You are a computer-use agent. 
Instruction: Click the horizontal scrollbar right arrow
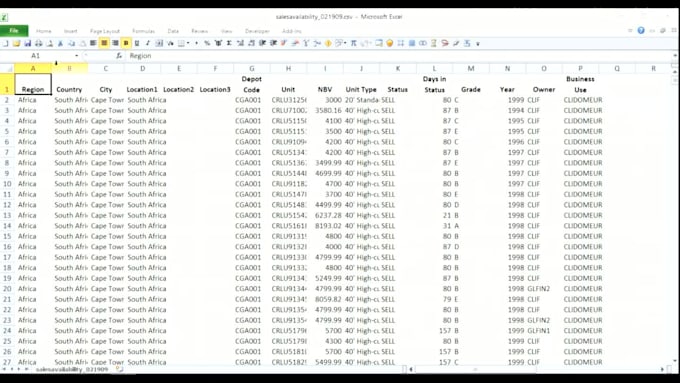[662, 369]
